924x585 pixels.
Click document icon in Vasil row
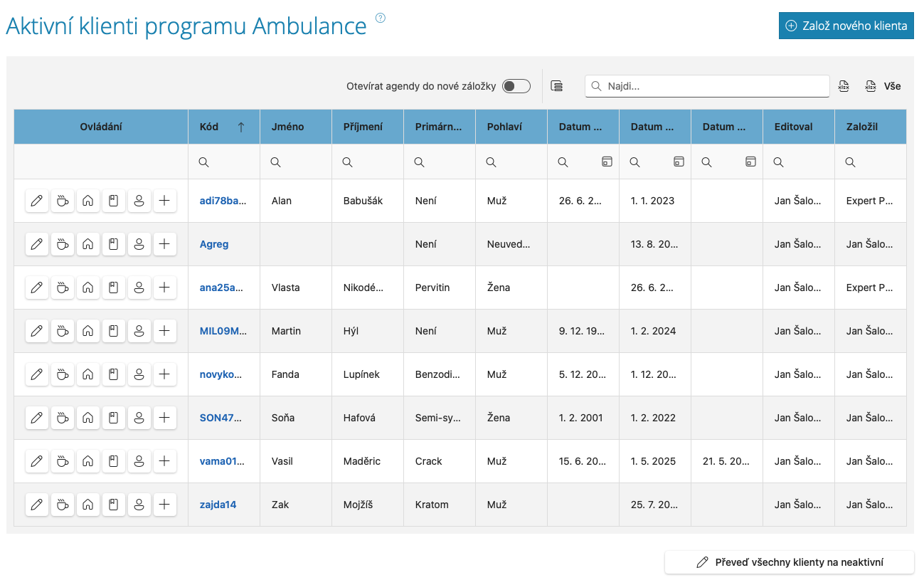pyautogui.click(x=114, y=461)
